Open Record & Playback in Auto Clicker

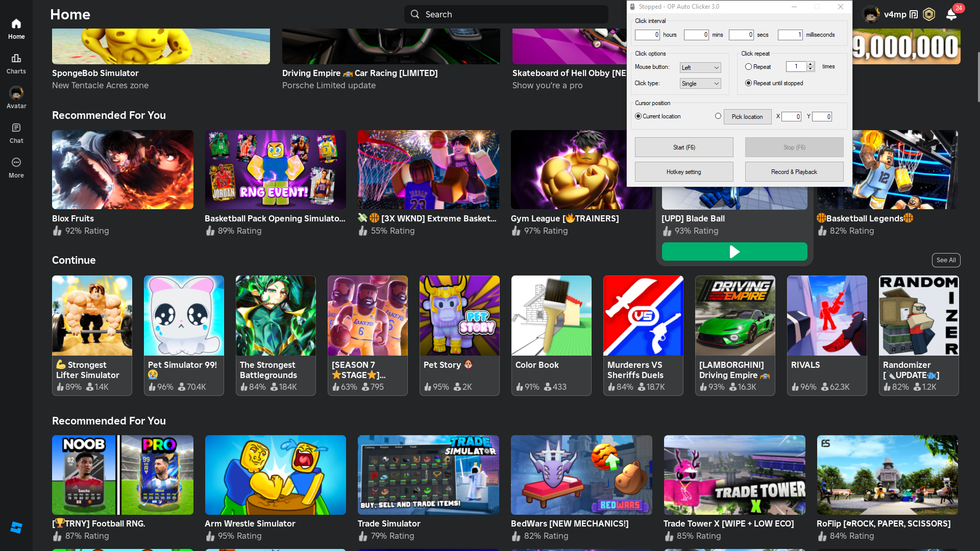794,172
